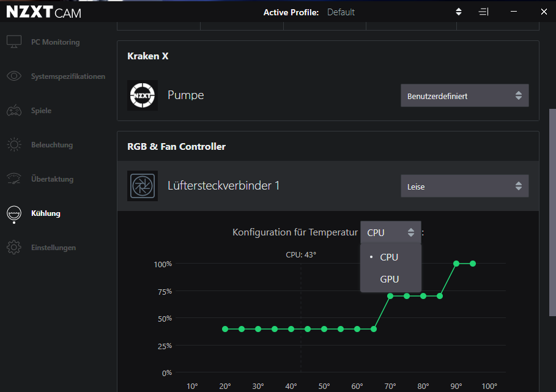
Task: Click the fan curve point at 85°
Action: point(440,296)
